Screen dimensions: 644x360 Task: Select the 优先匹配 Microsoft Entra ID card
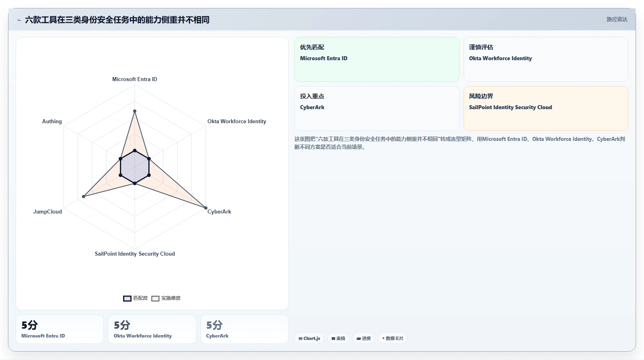377,59
